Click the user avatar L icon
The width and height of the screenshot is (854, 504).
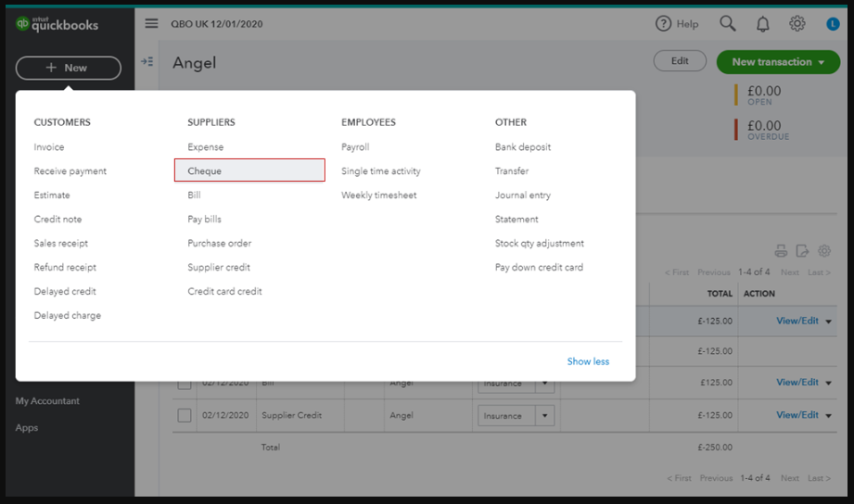tap(833, 24)
